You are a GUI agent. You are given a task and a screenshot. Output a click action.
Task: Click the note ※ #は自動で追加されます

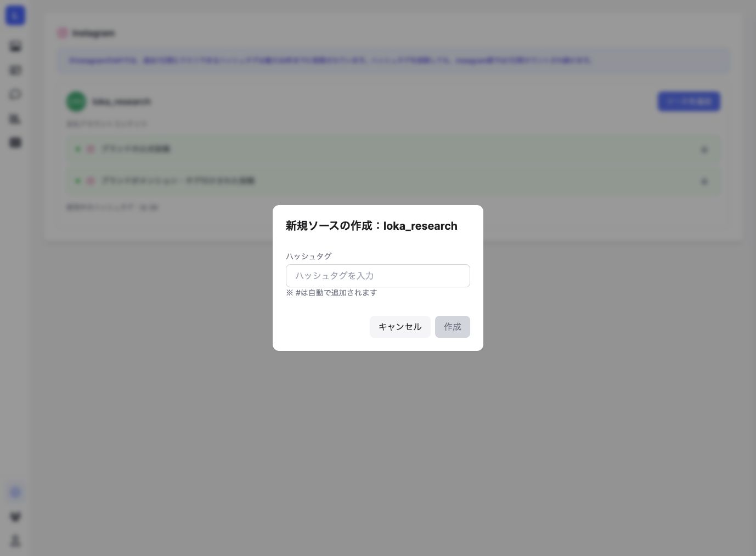tap(331, 293)
